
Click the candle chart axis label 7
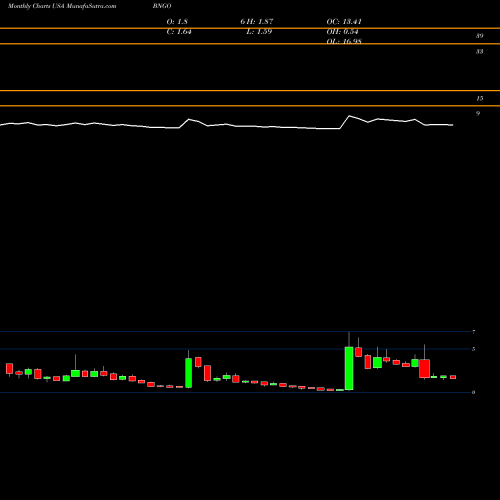point(474,332)
